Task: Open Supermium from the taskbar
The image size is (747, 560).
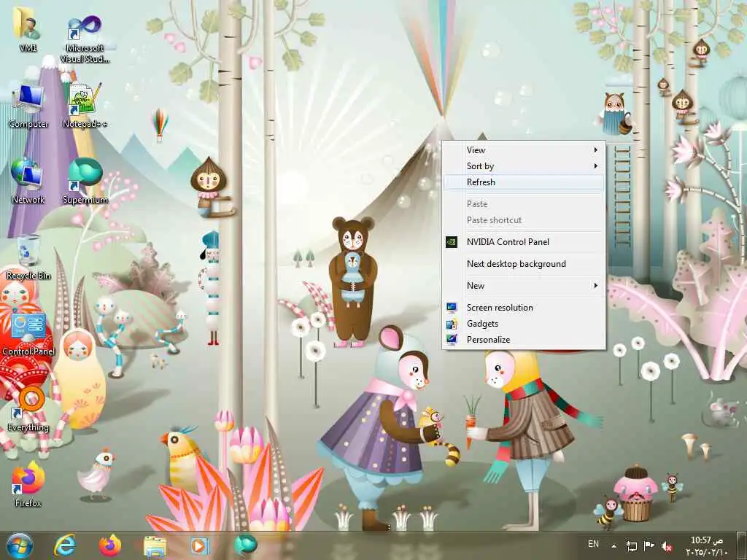Action: pos(245,545)
